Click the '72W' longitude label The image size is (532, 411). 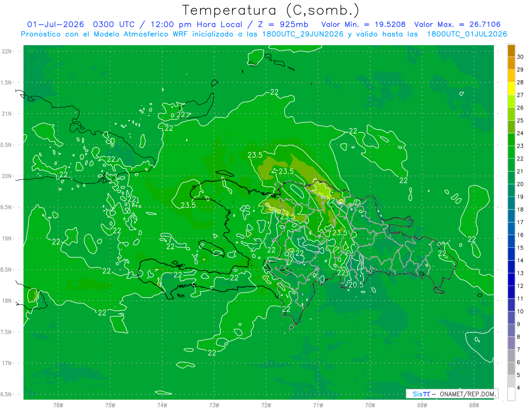266,405
